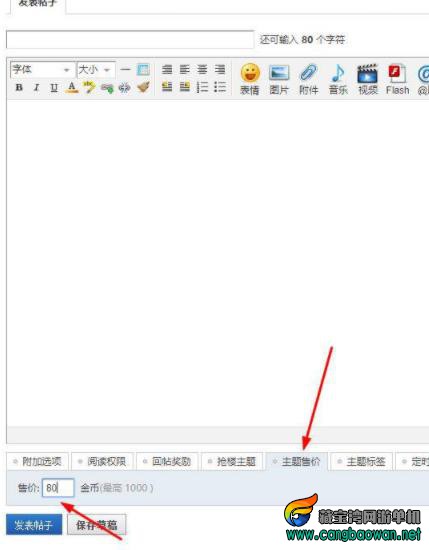Click the 保存草稿 save draft button
The image size is (429, 550).
pyautogui.click(x=96, y=525)
